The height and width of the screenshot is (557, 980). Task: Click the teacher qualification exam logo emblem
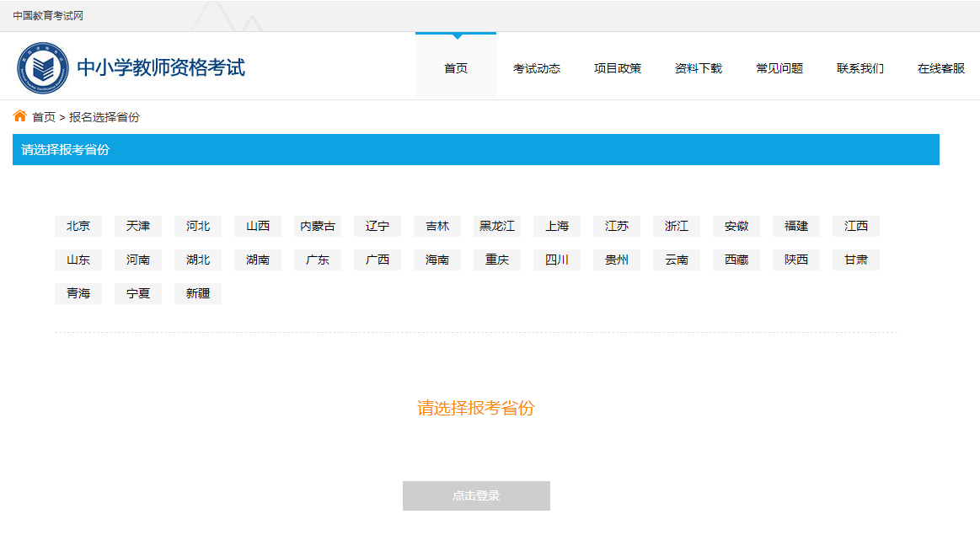click(42, 67)
